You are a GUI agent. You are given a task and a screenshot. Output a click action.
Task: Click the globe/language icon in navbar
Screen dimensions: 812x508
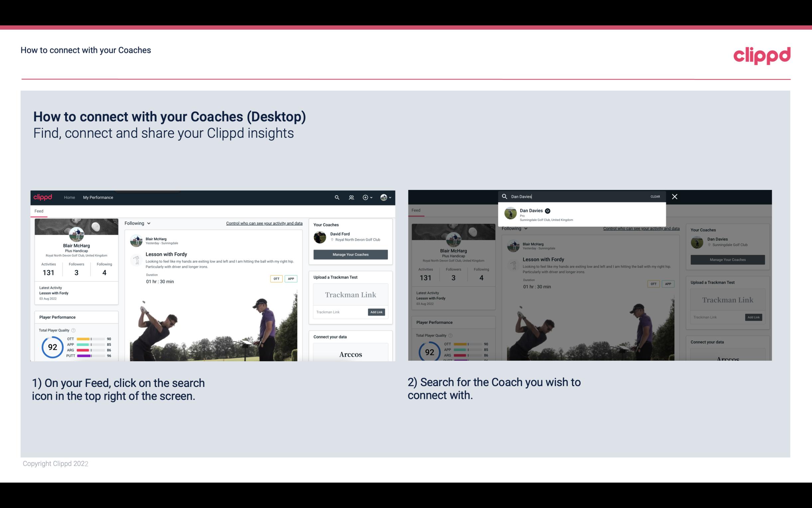383,197
